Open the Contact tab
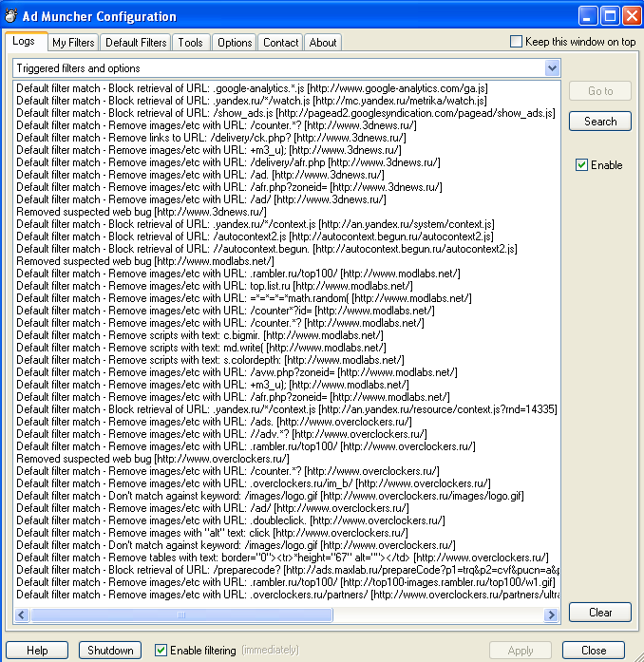 [281, 43]
